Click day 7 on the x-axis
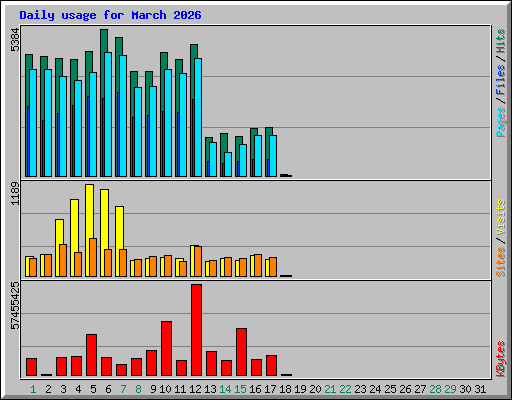This screenshot has height=400, width=512. click(123, 389)
